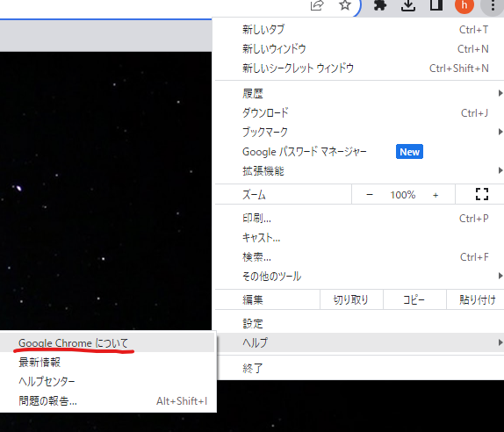504x432 pixels.
Task: Click the 切り取り button
Action: 351,299
